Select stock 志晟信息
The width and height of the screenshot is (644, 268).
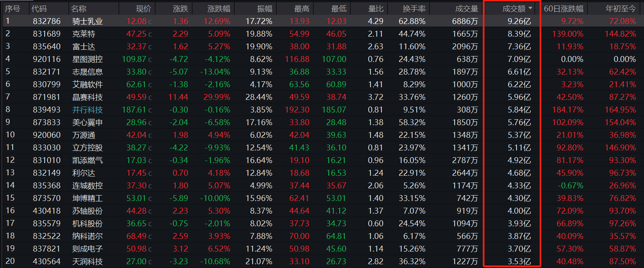pyautogui.click(x=87, y=72)
